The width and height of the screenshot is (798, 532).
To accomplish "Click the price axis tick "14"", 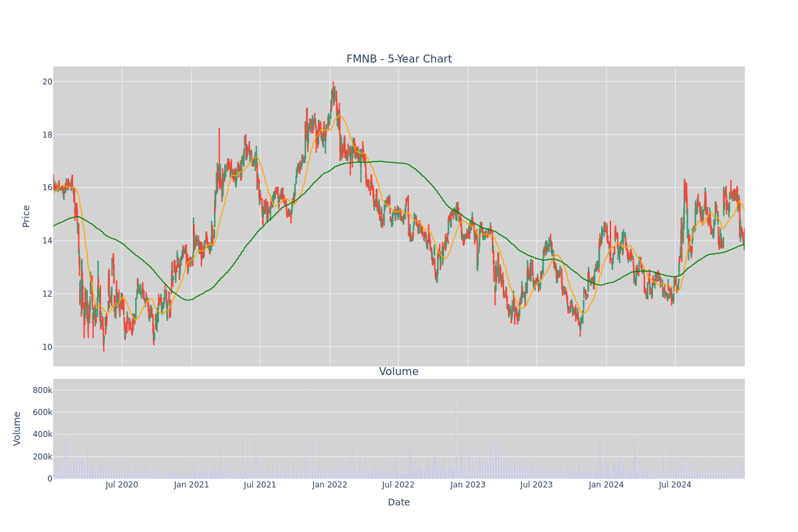I will pyautogui.click(x=47, y=241).
